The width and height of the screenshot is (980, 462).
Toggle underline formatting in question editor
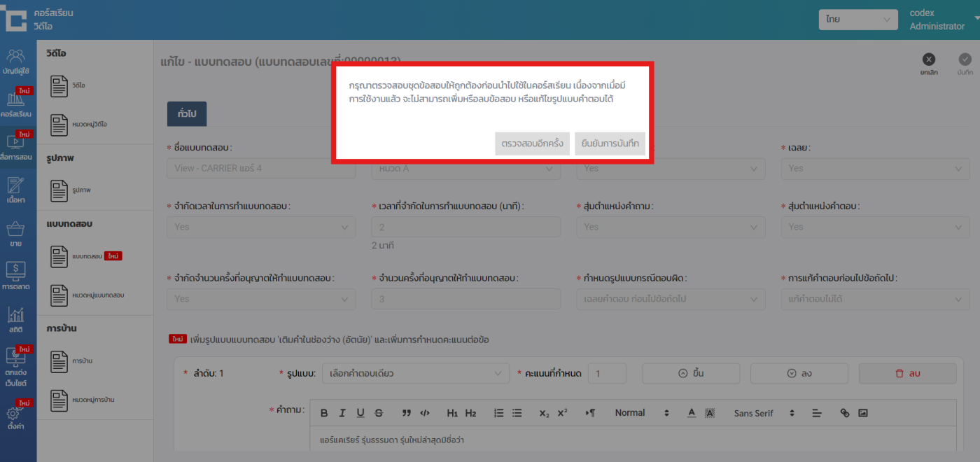pos(360,413)
